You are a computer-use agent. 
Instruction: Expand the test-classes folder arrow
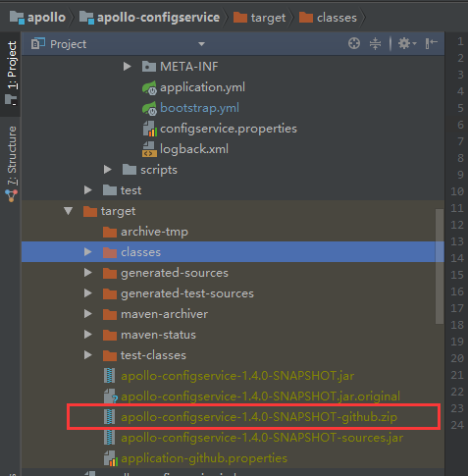click(87, 355)
